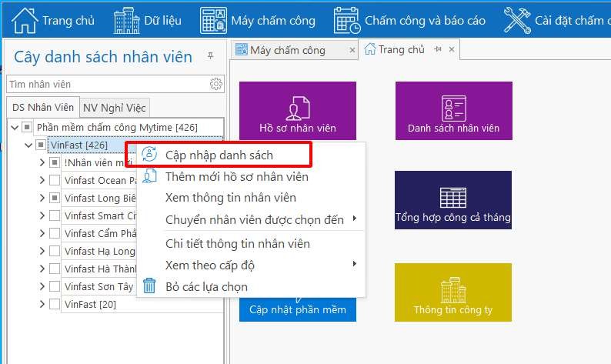Click the pin icon on employee tree panel
This screenshot has width=611, height=364.
[210, 57]
